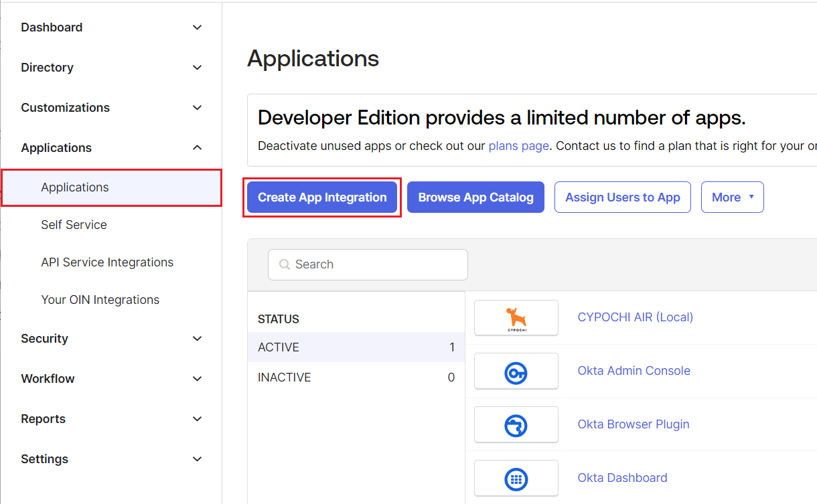817x504 pixels.
Task: Open the Dashboard menu in the sidebar
Action: coord(52,27)
